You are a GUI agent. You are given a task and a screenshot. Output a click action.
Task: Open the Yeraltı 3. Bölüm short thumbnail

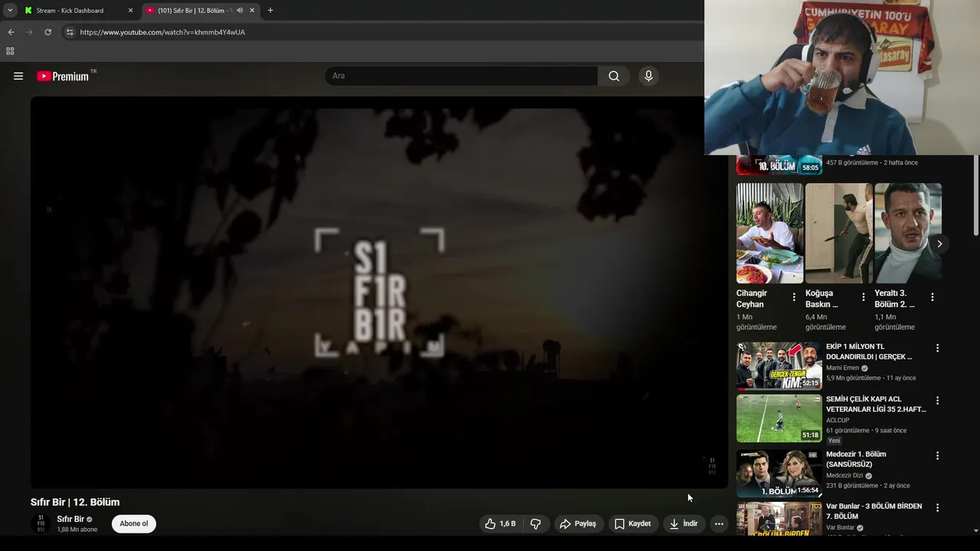tap(908, 233)
